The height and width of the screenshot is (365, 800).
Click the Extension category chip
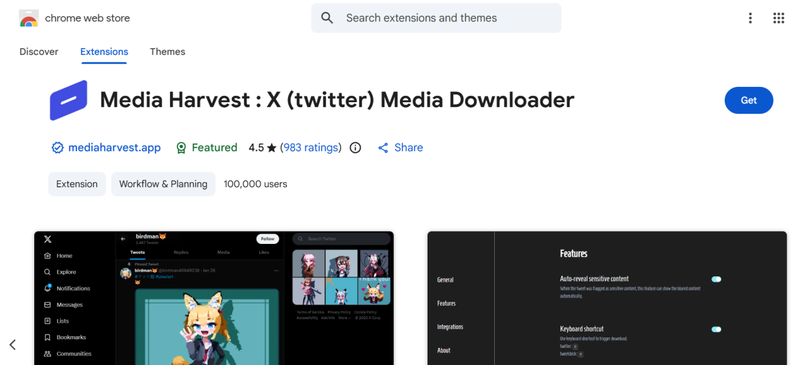pos(77,184)
